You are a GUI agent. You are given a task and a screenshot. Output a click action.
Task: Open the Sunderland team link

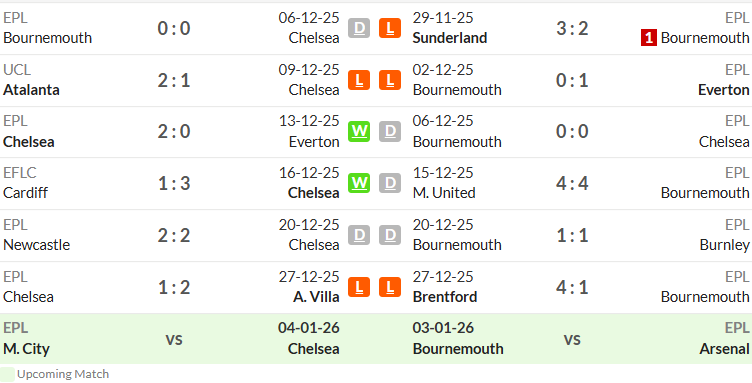coord(450,38)
